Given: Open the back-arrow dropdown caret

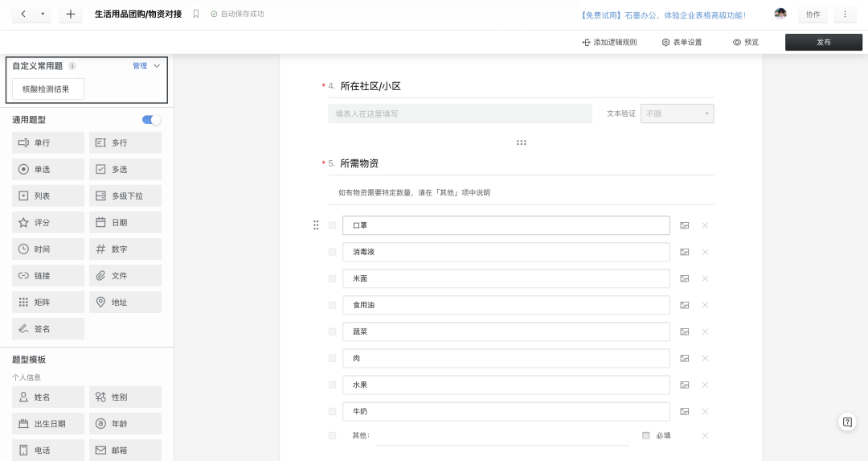Looking at the screenshot, I should (43, 14).
